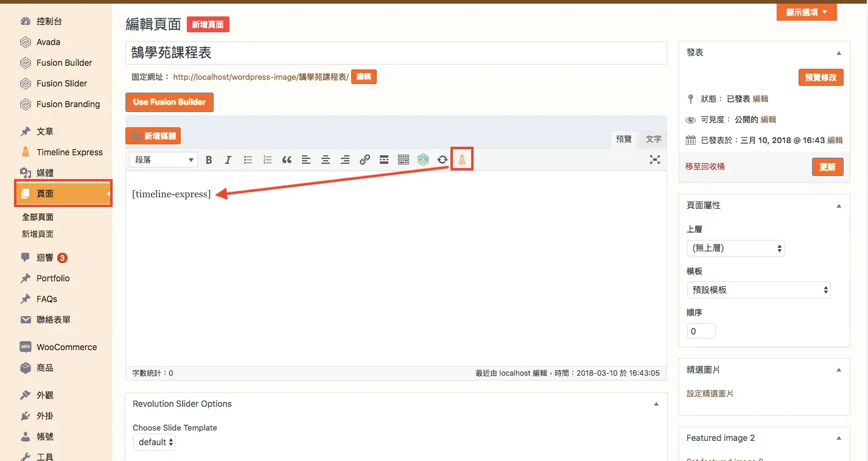Enter distraction-free fullscreen editor mode
Image resolution: width=868 pixels, height=461 pixels.
point(655,160)
